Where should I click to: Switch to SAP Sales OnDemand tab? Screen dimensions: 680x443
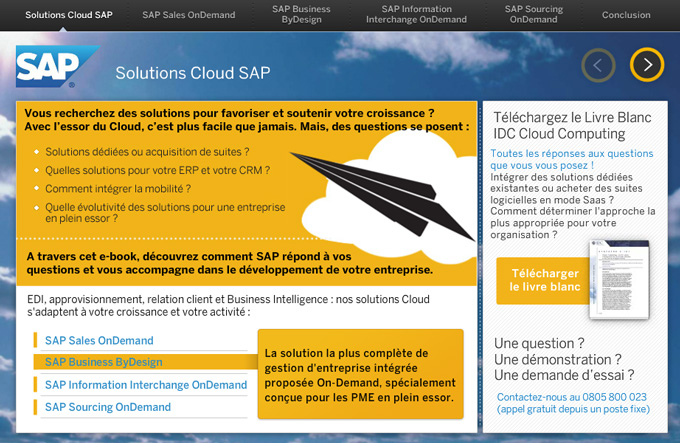189,15
